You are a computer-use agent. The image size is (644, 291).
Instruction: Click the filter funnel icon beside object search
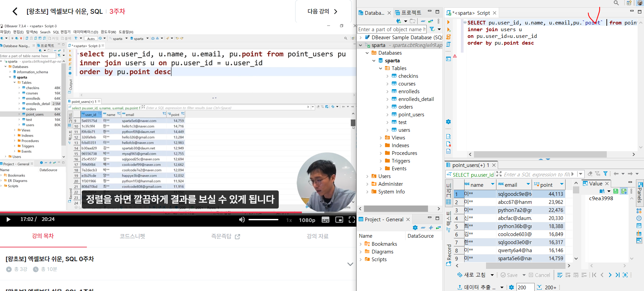433,29
